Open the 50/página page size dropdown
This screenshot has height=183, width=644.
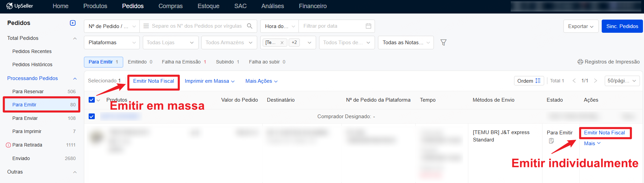(622, 81)
